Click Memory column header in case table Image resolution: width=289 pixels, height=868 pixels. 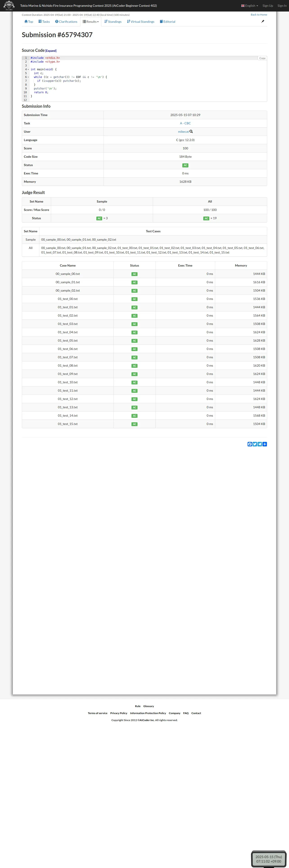241,265
